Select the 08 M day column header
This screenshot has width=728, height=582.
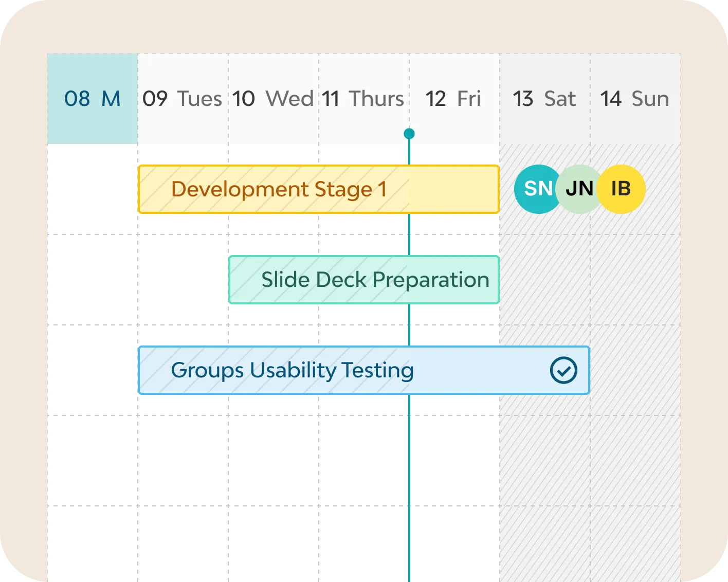click(x=93, y=99)
